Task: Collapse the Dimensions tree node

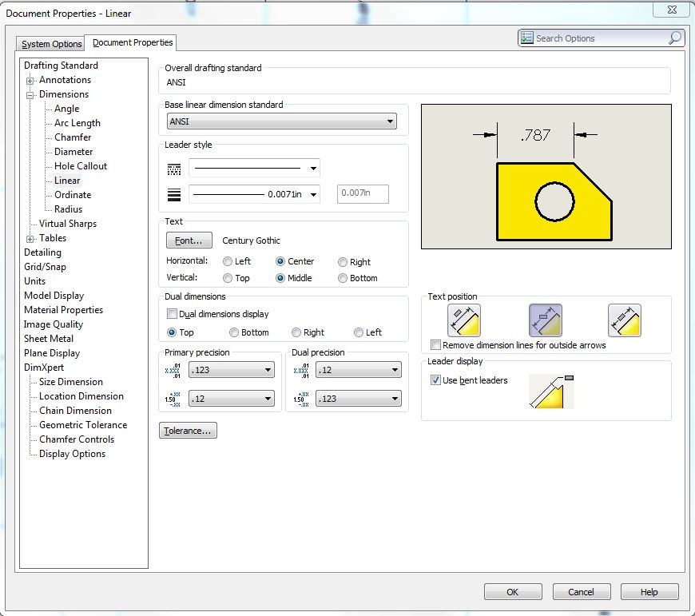Action: (30, 95)
